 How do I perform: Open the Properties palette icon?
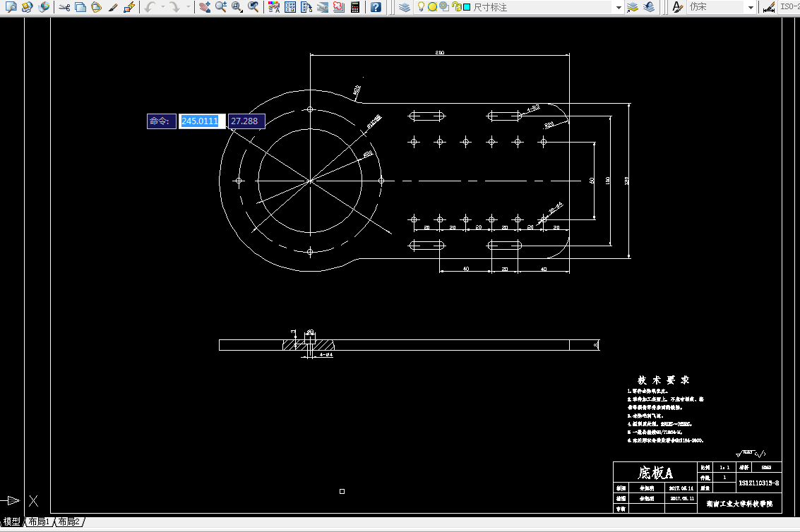coord(274,7)
